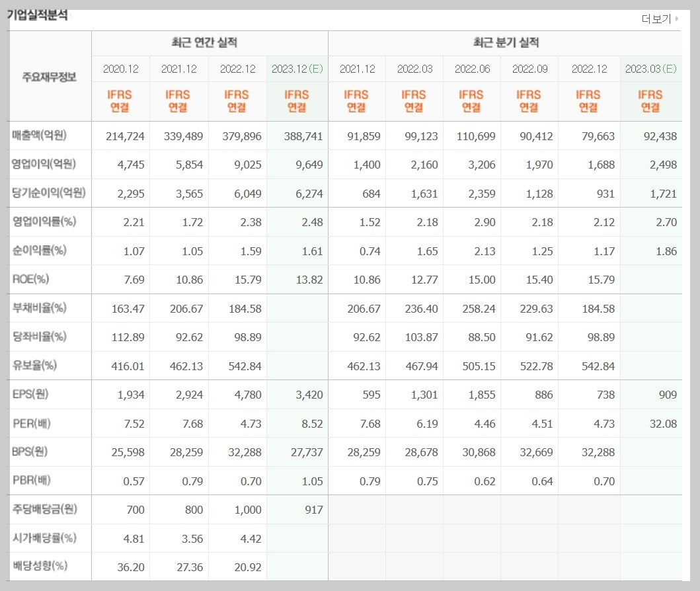Screen dimensions: 700x591
Task: Select the operating profit value 3,206
Action: (482, 165)
